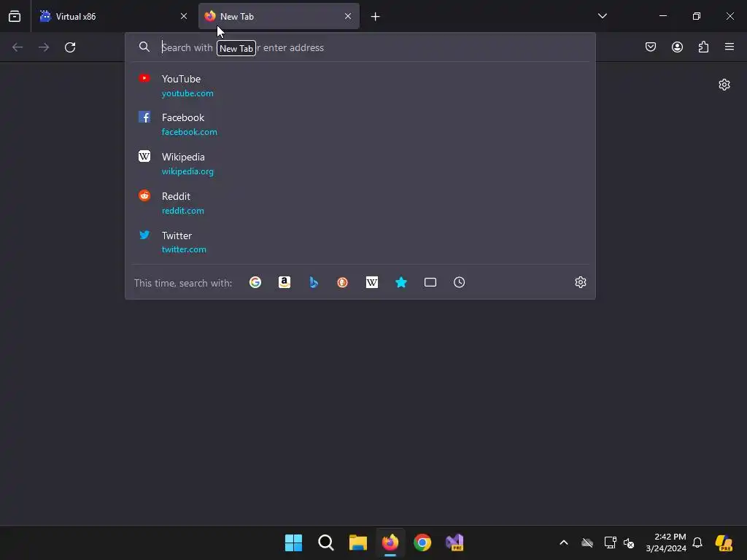
Task: Open File Explorer from taskbar
Action: pyautogui.click(x=357, y=542)
